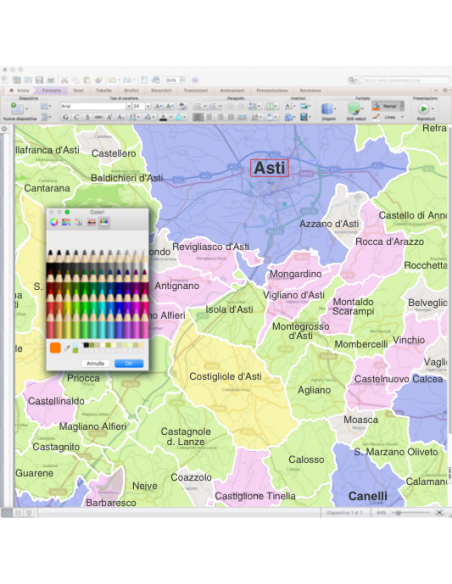
Task: Click the Nuova diapositiva icon
Action: pyautogui.click(x=17, y=109)
